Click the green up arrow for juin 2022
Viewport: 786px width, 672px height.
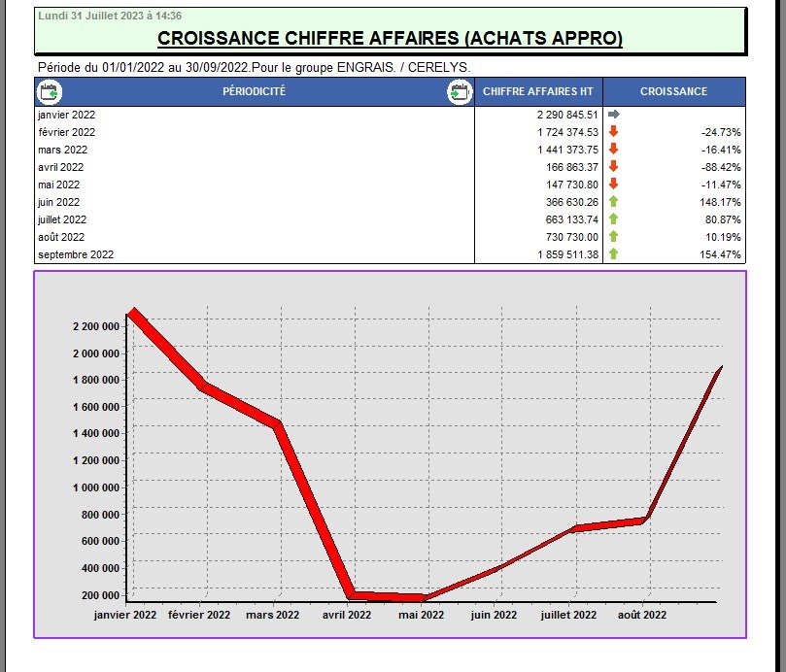pos(613,202)
